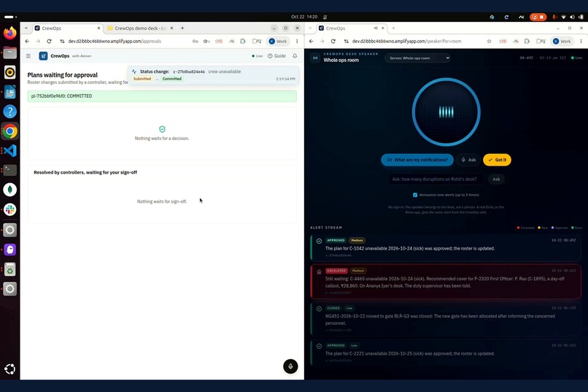Screen dimensions: 588x392
Task: Click Work profile chip in right browser
Action: tap(562, 42)
